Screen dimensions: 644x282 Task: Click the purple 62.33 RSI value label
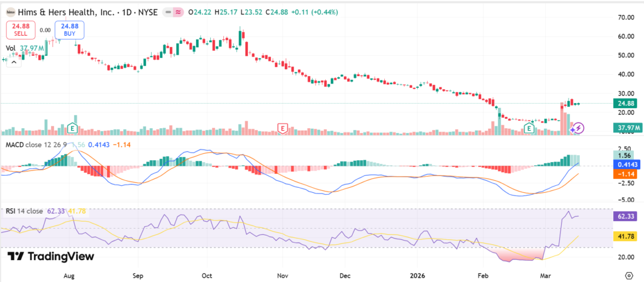click(626, 215)
